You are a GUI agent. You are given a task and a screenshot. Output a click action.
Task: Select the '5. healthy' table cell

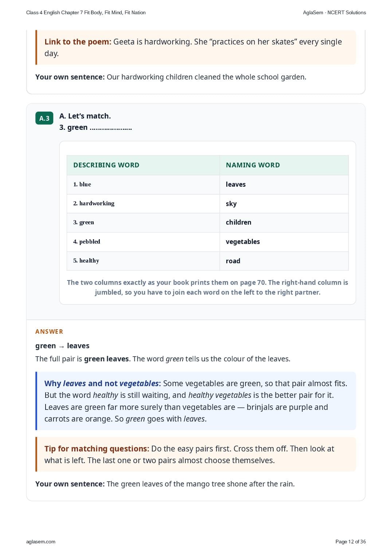tap(143, 261)
